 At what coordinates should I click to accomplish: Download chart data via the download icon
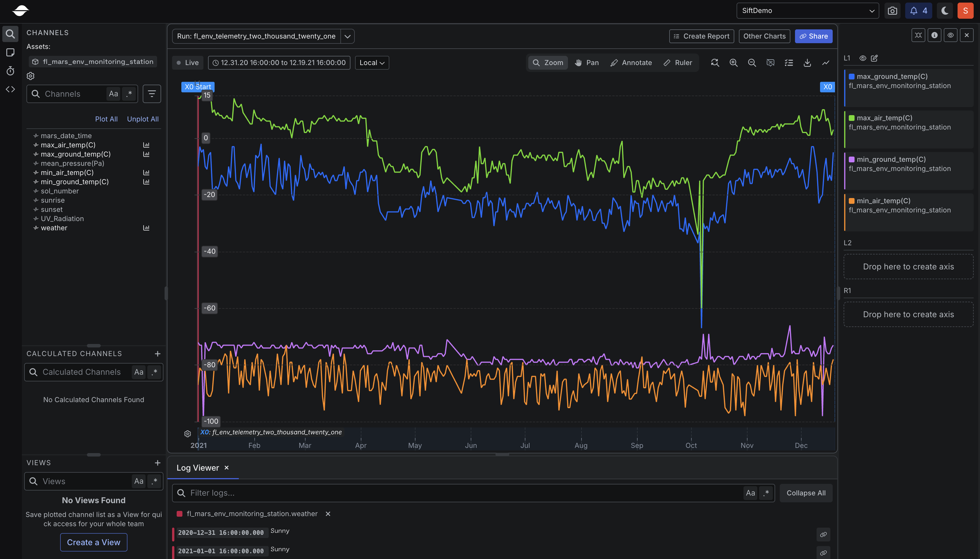pyautogui.click(x=807, y=62)
